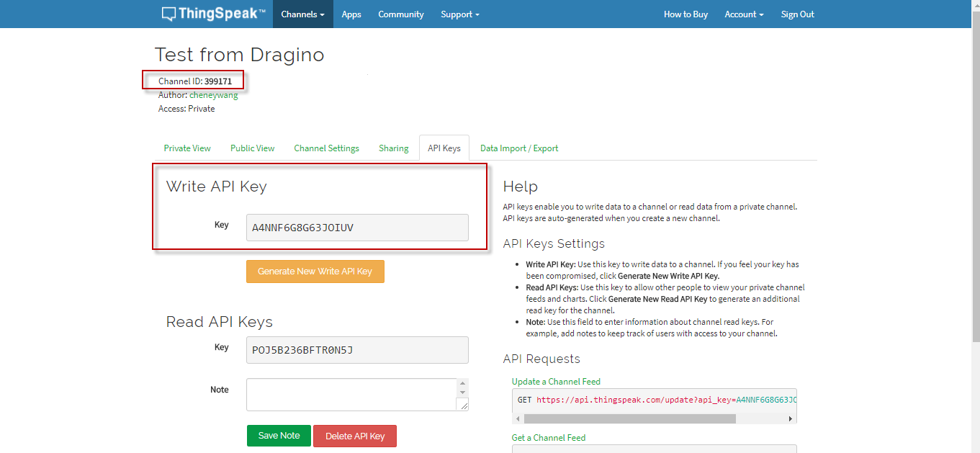Open the Channels dropdown menu

302,14
